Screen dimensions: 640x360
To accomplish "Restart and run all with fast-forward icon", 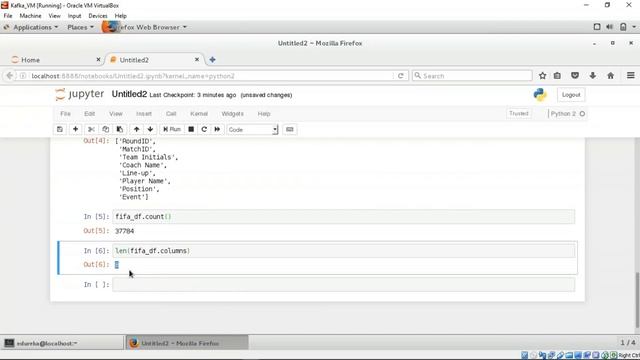I will [217, 129].
